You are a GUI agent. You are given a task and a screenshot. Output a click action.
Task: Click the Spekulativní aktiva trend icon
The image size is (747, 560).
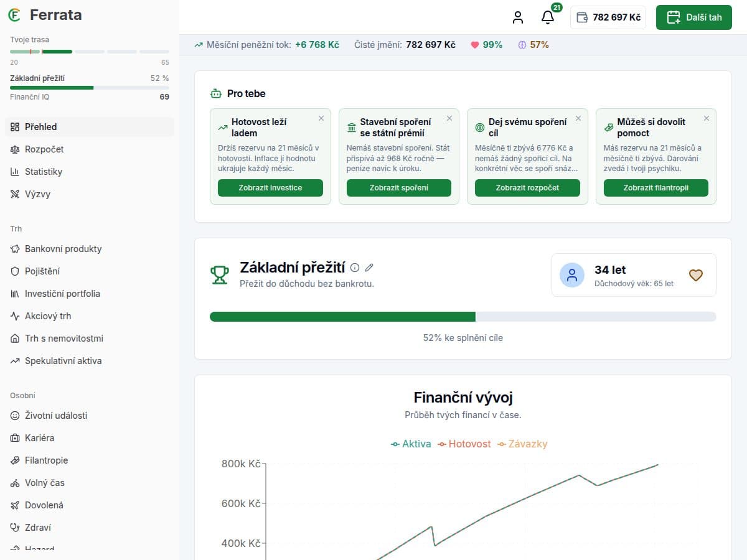click(x=15, y=361)
